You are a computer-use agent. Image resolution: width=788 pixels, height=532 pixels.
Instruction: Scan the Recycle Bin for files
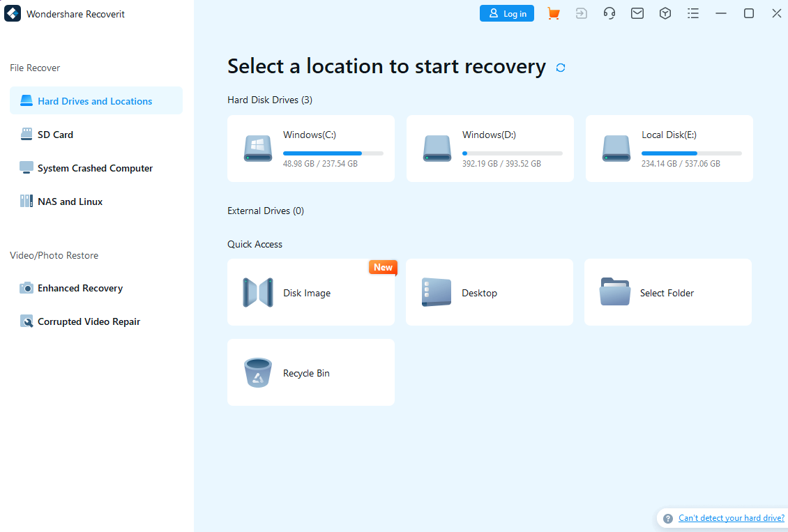pos(310,372)
